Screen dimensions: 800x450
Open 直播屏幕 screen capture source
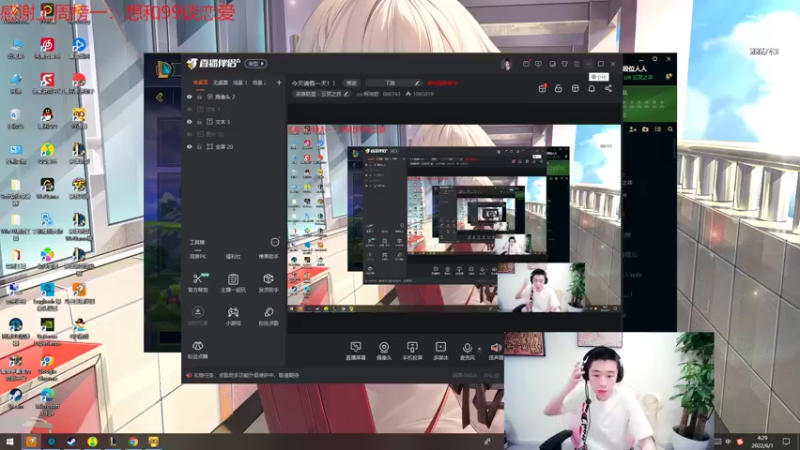point(356,351)
